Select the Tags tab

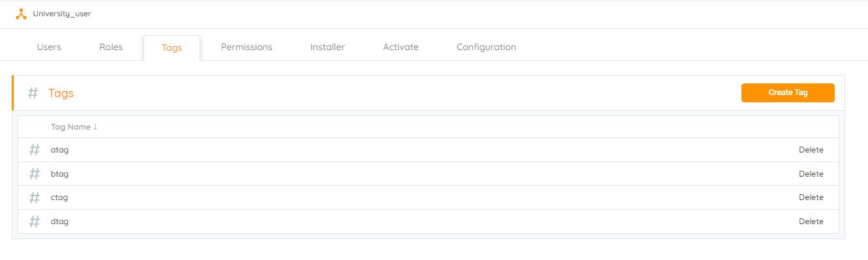point(172,48)
